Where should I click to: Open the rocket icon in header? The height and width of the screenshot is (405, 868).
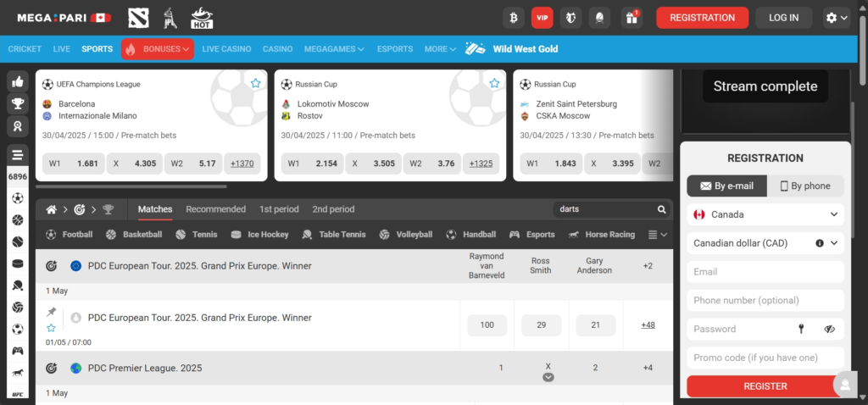tap(599, 18)
